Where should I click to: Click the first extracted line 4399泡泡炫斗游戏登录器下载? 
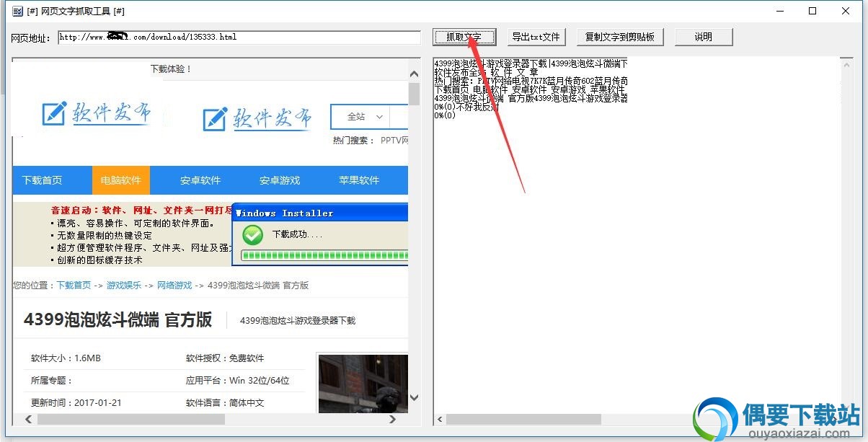pyautogui.click(x=531, y=63)
